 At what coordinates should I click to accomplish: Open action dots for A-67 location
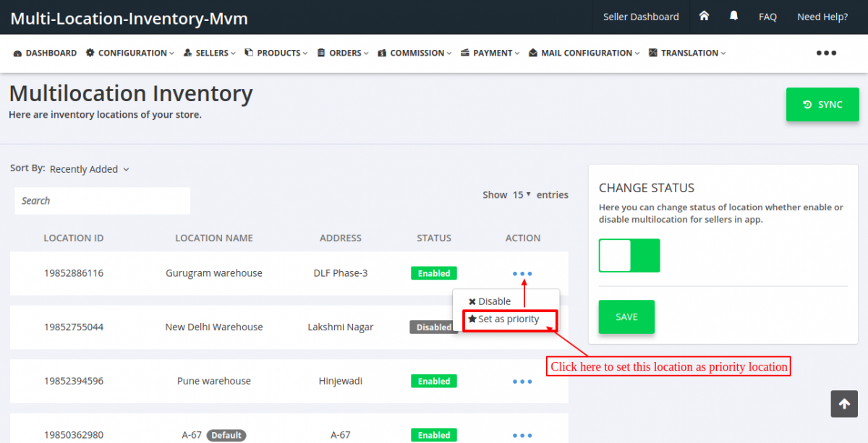[522, 436]
